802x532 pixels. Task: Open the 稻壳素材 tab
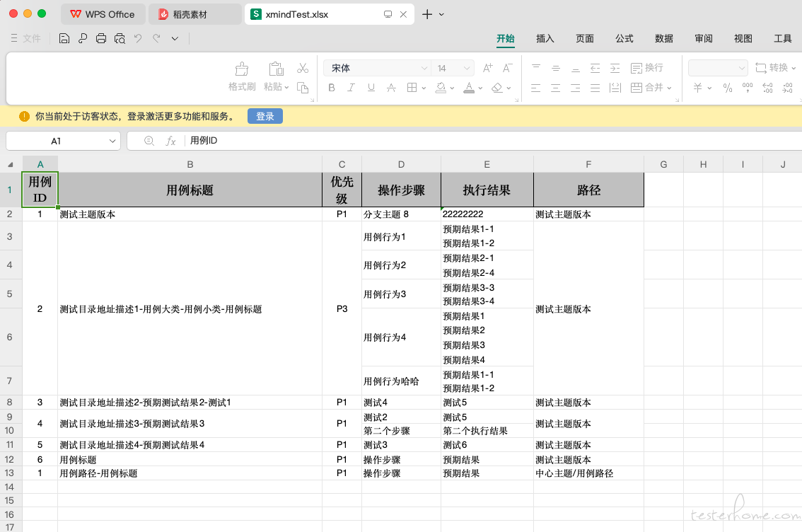(x=195, y=14)
